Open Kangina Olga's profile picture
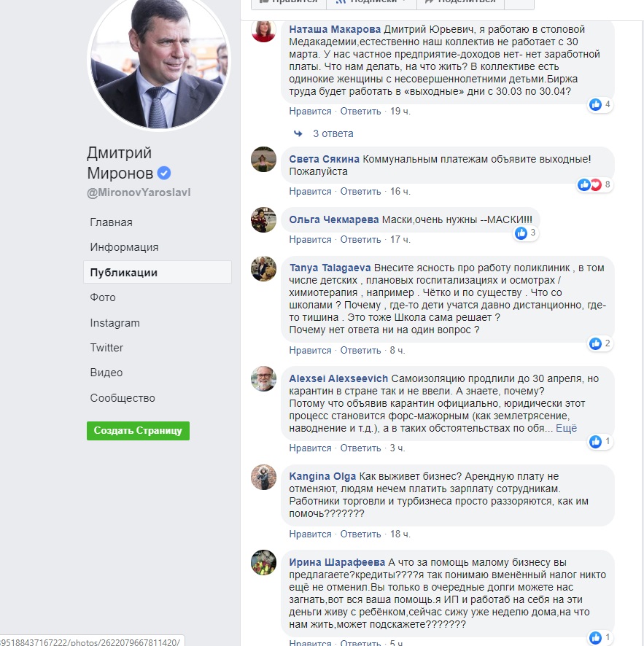 pyautogui.click(x=264, y=477)
